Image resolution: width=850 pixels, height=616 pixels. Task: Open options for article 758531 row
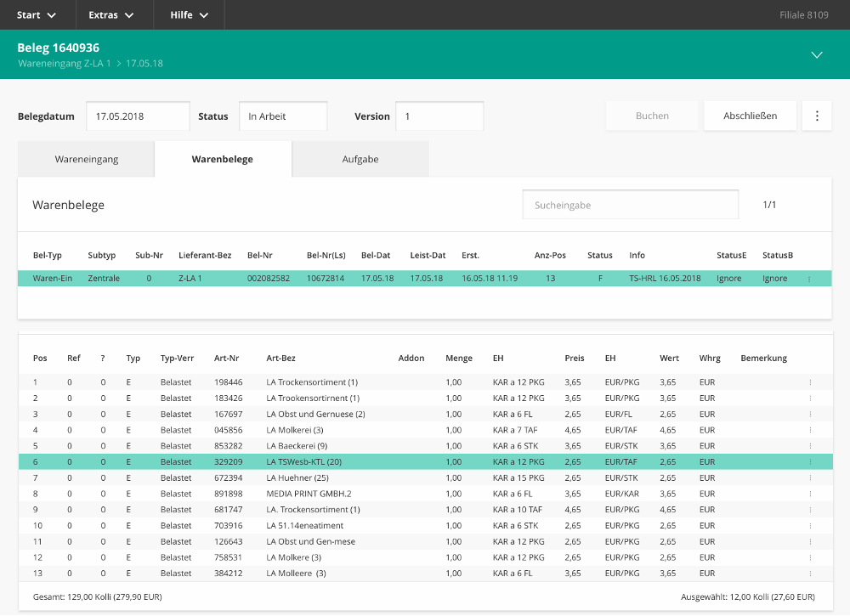(810, 557)
